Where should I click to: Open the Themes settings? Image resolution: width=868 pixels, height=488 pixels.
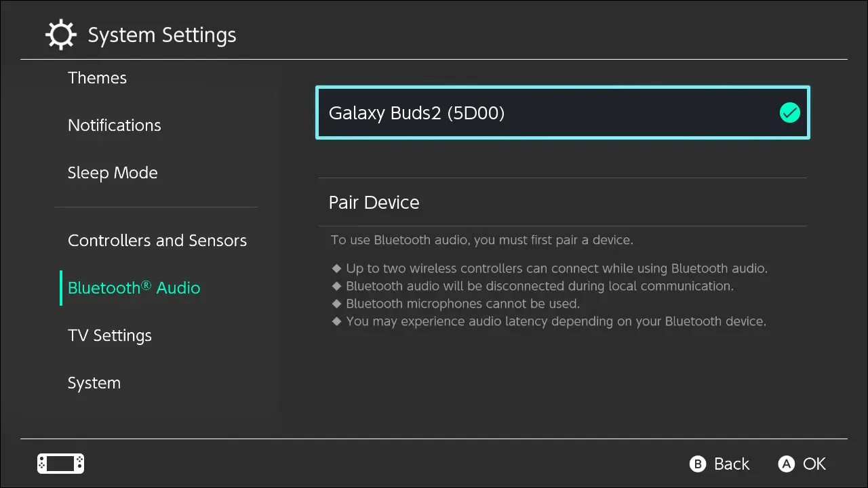(97, 78)
